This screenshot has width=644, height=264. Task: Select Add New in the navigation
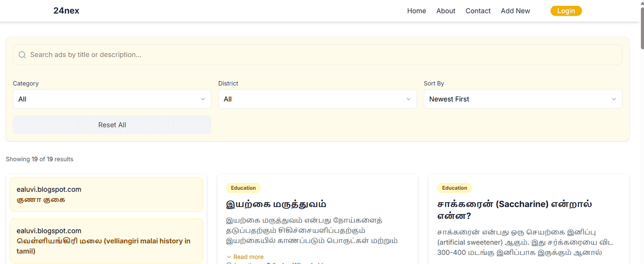coord(515,11)
